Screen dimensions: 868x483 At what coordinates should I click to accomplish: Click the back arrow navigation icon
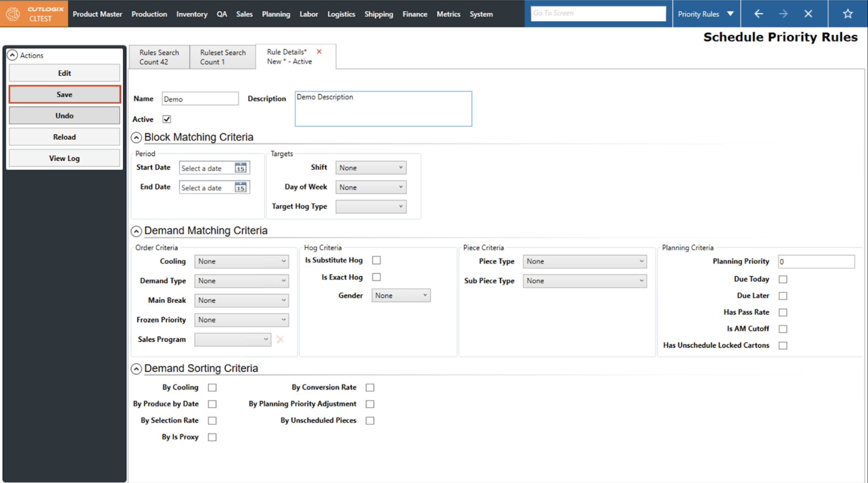pos(759,14)
